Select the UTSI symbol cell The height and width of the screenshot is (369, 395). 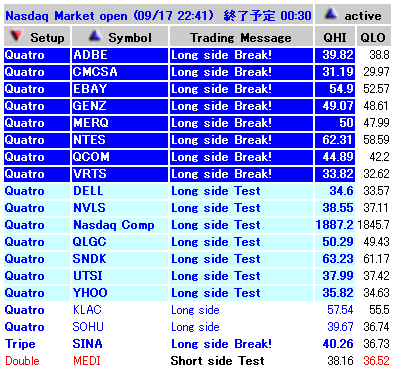(120, 276)
